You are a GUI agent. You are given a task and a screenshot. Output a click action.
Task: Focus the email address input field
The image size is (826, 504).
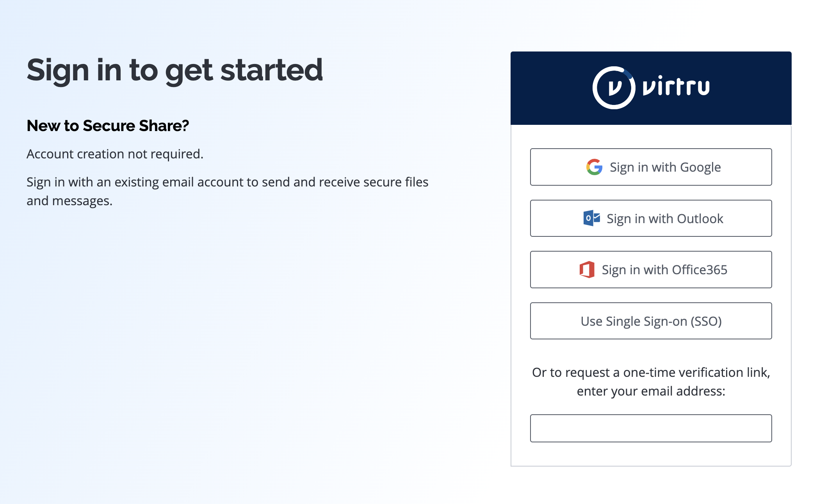(x=651, y=428)
